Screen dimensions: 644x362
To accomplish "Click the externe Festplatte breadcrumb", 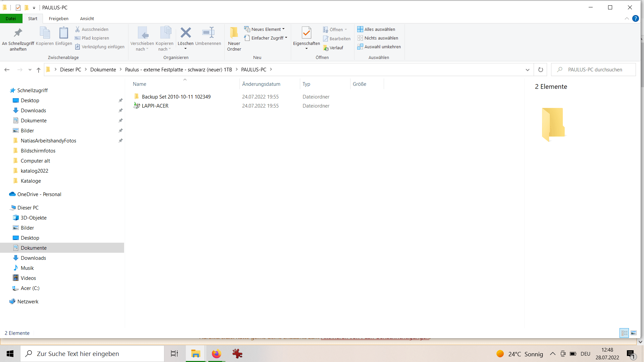I will coord(178,69).
